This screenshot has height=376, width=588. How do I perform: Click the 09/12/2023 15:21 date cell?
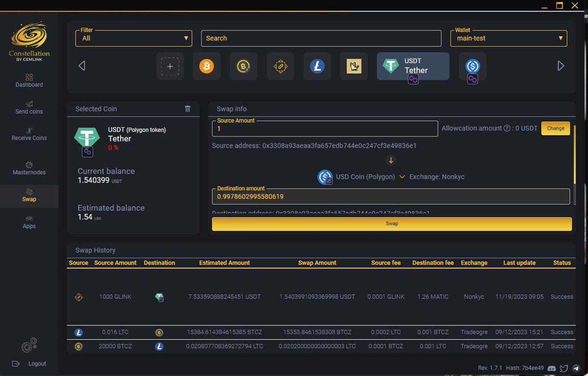519,332
